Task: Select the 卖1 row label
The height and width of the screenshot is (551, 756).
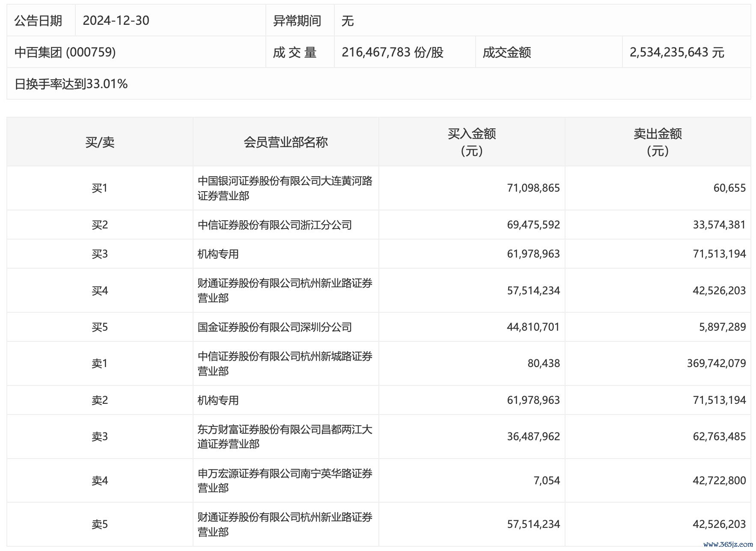Action: (100, 363)
